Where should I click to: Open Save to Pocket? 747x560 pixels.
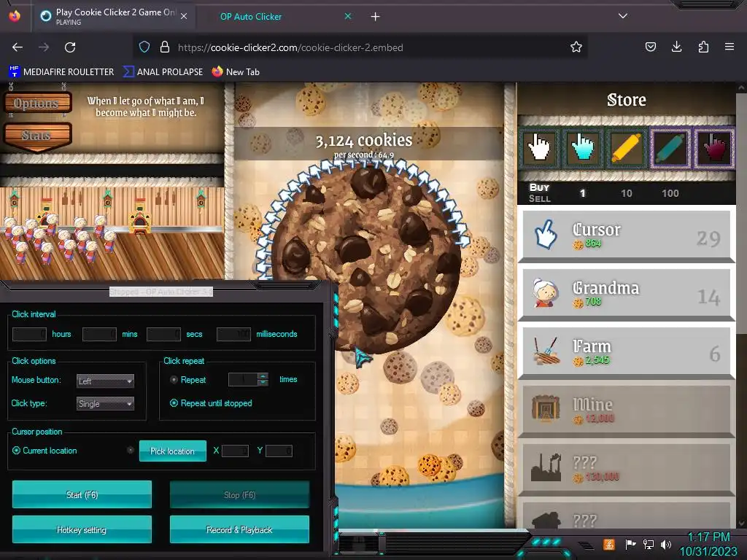(x=650, y=47)
